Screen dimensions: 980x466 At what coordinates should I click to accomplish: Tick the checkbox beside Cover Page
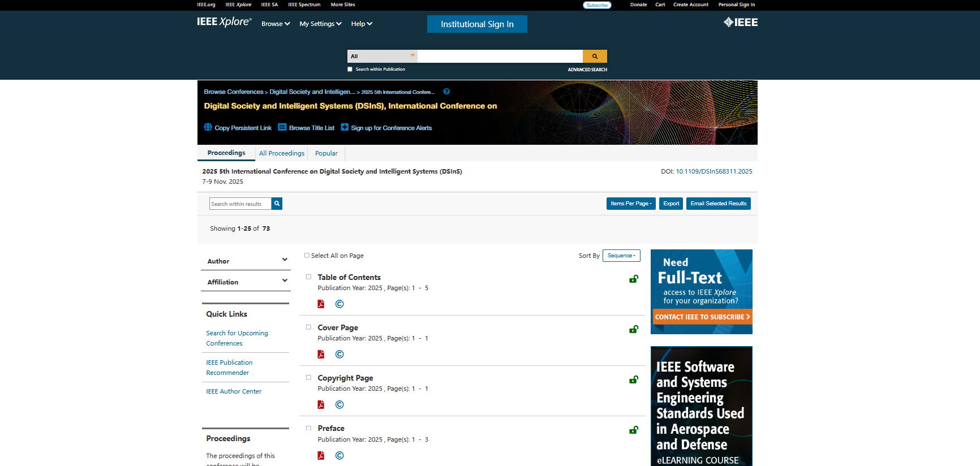tap(308, 327)
